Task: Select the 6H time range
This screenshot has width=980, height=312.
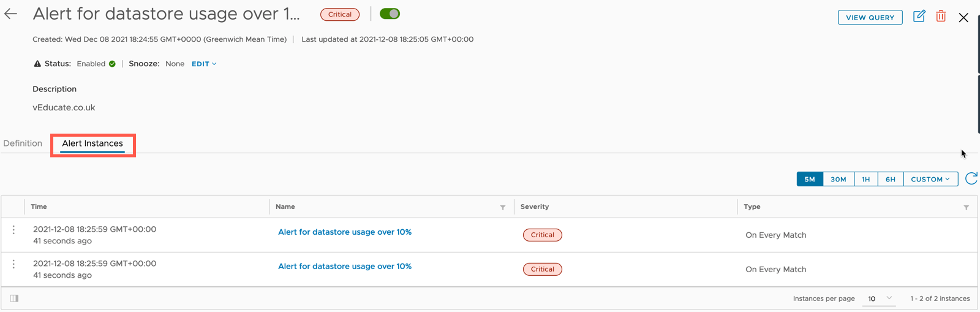Action: coord(891,179)
